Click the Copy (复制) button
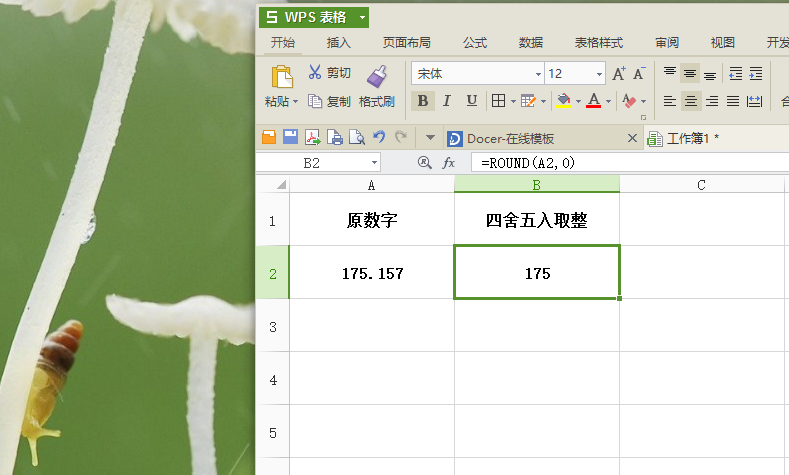 coord(329,102)
